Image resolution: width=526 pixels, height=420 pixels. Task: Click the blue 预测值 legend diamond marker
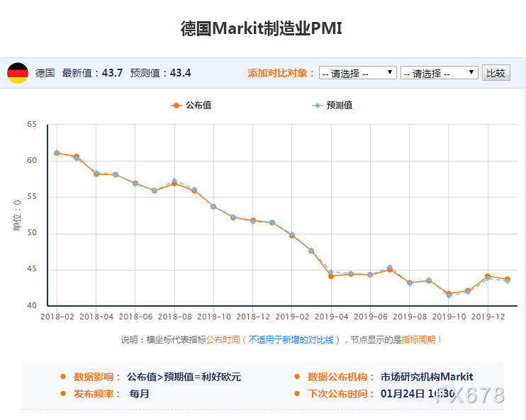[318, 106]
